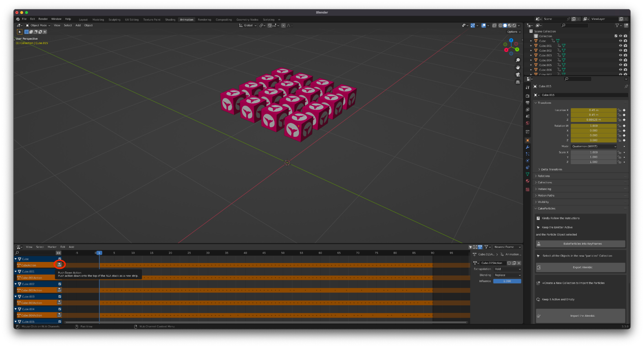Adjust the Influence slider
This screenshot has width=644, height=347.
(x=507, y=281)
